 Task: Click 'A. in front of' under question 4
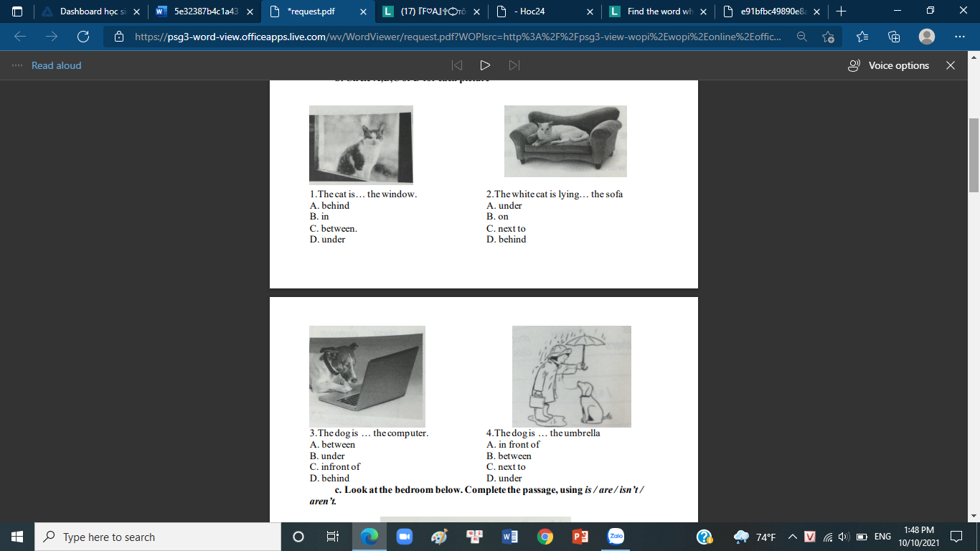coord(513,445)
